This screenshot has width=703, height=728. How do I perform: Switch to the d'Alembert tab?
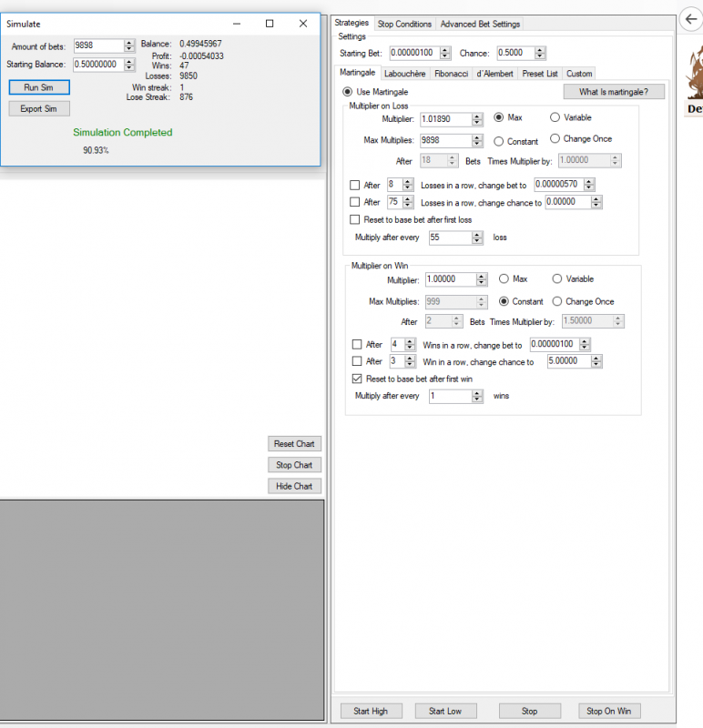pos(494,74)
